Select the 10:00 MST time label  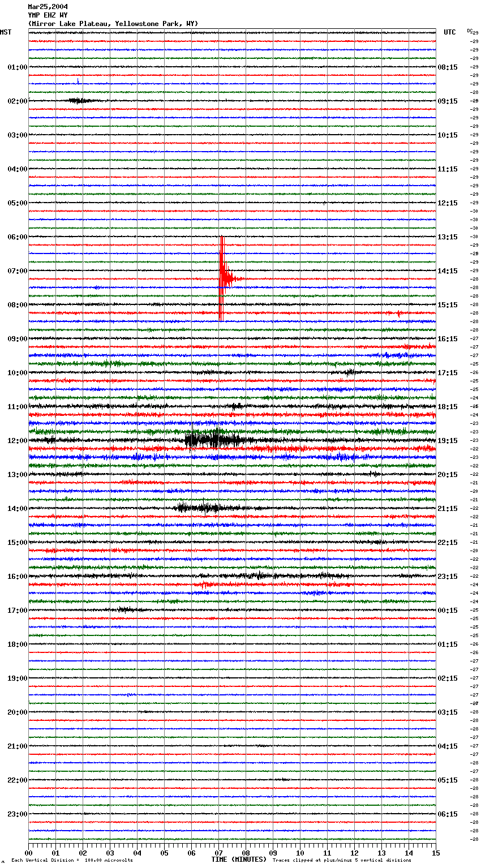tap(18, 373)
